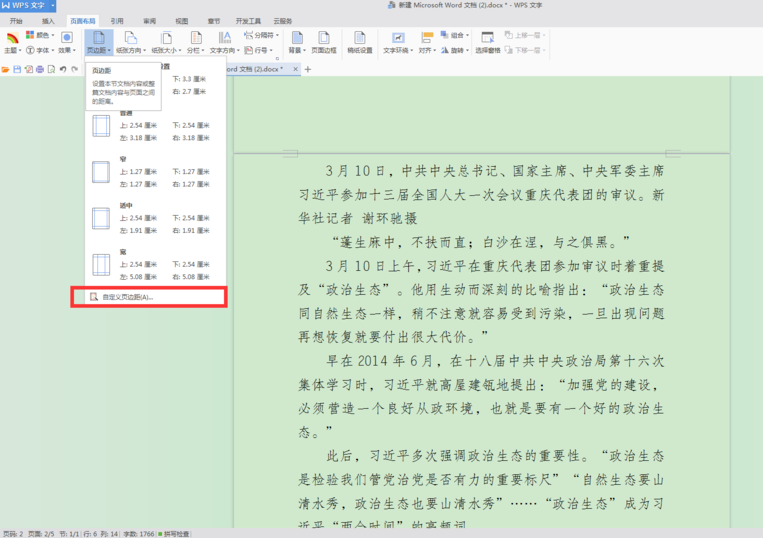763x538 pixels.
Task: Switch to the 云服务 ribbon tab
Action: [x=283, y=21]
